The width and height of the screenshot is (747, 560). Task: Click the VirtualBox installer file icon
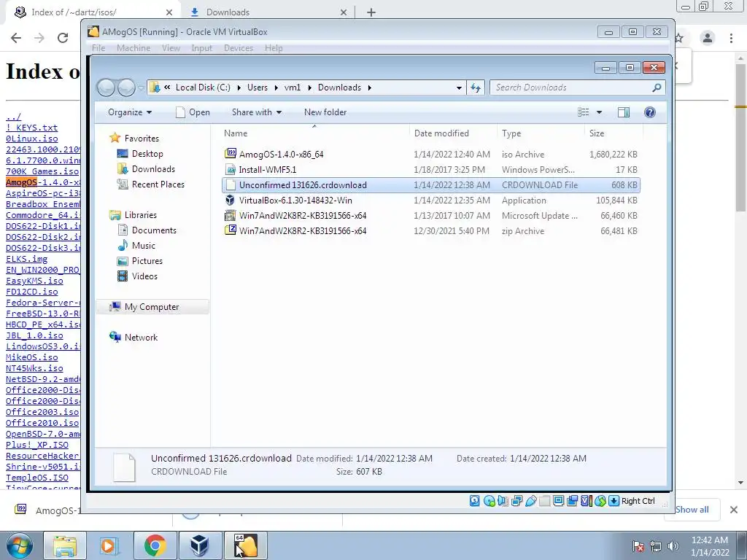[x=230, y=200]
